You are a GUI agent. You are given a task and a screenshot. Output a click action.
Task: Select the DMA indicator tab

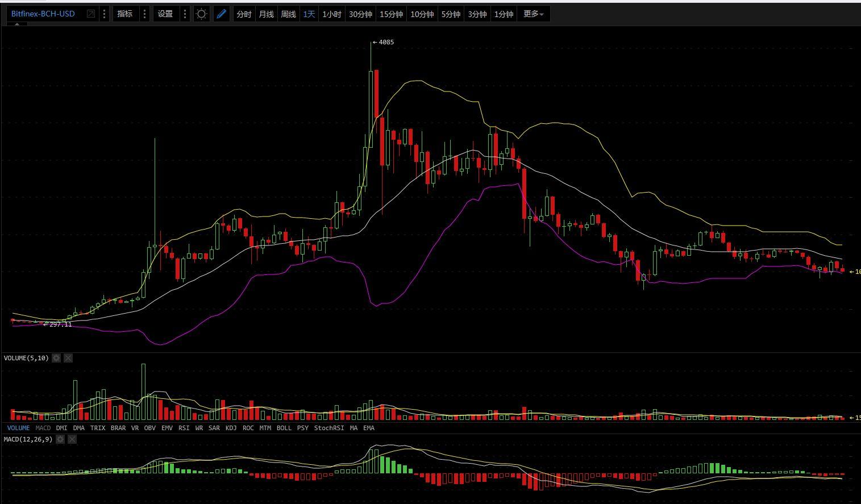(78, 428)
